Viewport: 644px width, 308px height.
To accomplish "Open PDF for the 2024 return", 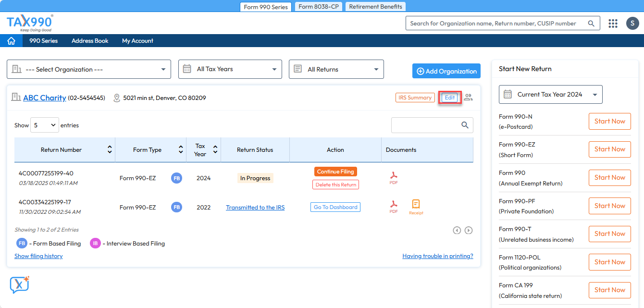I will [x=394, y=178].
